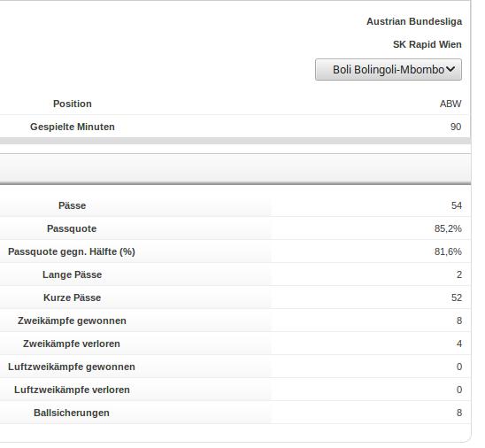This screenshot has height=448, width=485.
Task: Click the SK Rapid Wien team name
Action: pos(427,44)
